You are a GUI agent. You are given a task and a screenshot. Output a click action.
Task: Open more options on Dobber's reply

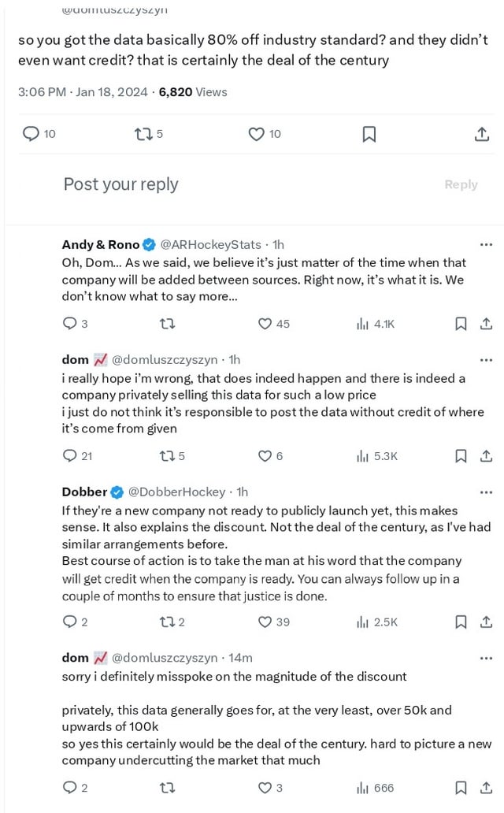pyautogui.click(x=486, y=492)
